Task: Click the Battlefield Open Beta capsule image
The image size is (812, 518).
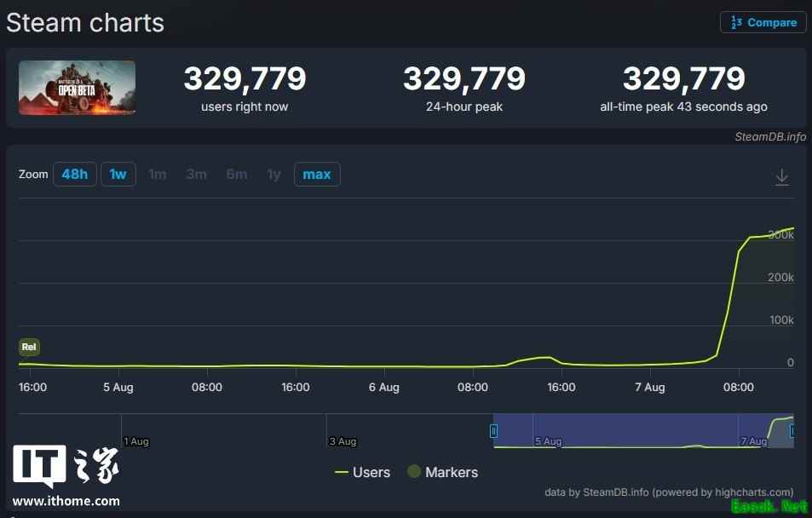Action: (76, 87)
